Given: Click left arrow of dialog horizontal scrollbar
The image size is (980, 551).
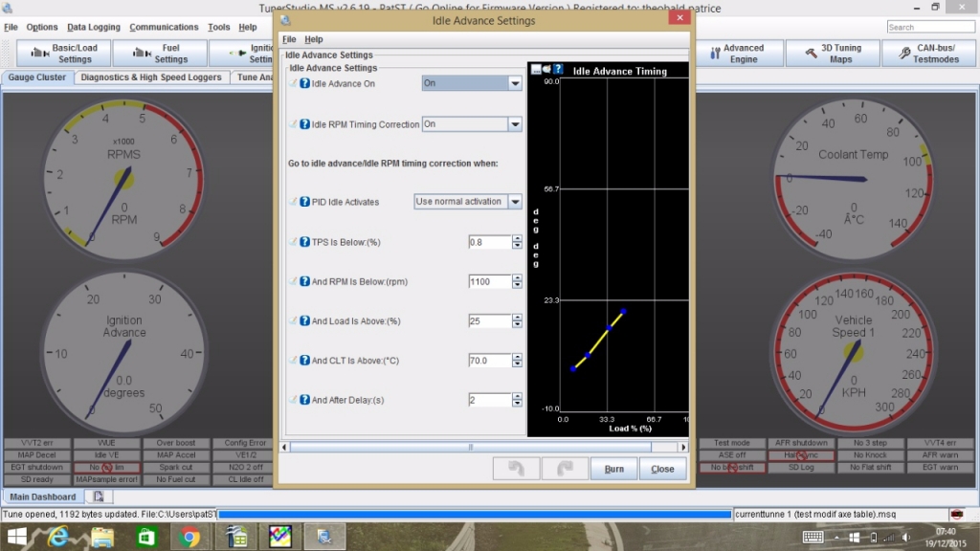Looking at the screenshot, I should click(x=284, y=448).
